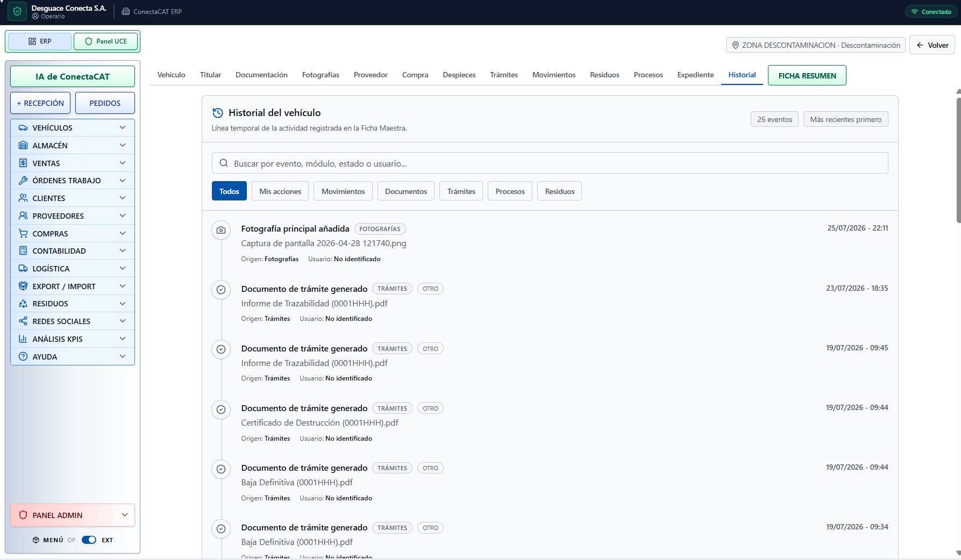Click check icon of Certificado de Destrucción event
The height and width of the screenshot is (560, 961).
click(x=221, y=409)
